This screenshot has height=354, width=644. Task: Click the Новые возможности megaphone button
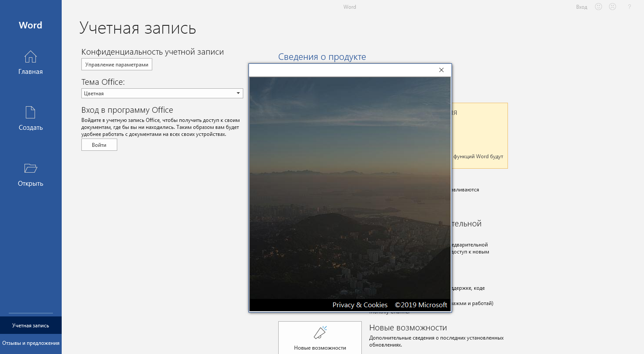point(320,337)
